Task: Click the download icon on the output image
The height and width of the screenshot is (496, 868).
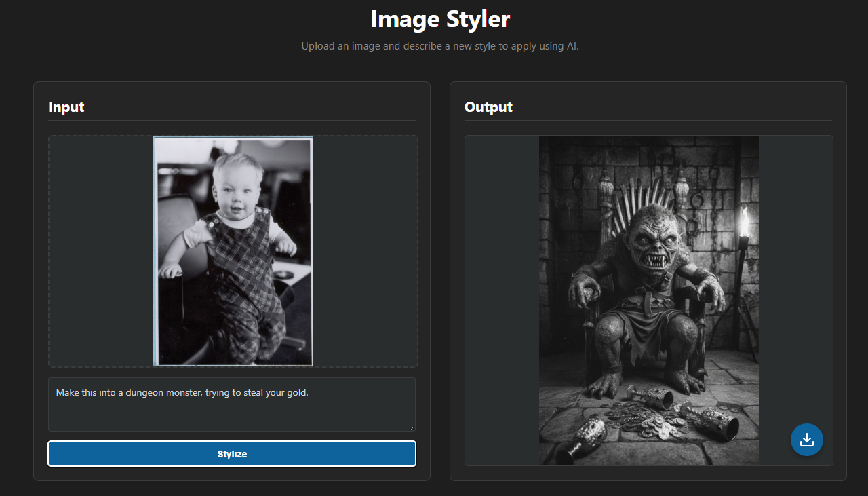Action: pyautogui.click(x=806, y=440)
